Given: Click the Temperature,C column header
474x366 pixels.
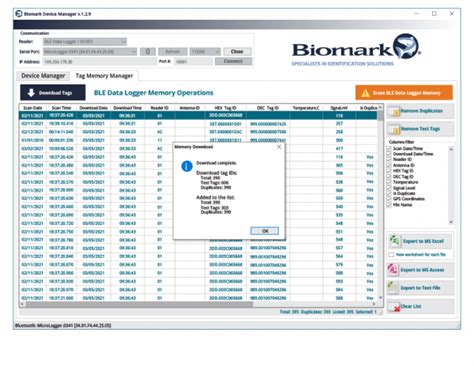Looking at the screenshot, I should 306,108.
